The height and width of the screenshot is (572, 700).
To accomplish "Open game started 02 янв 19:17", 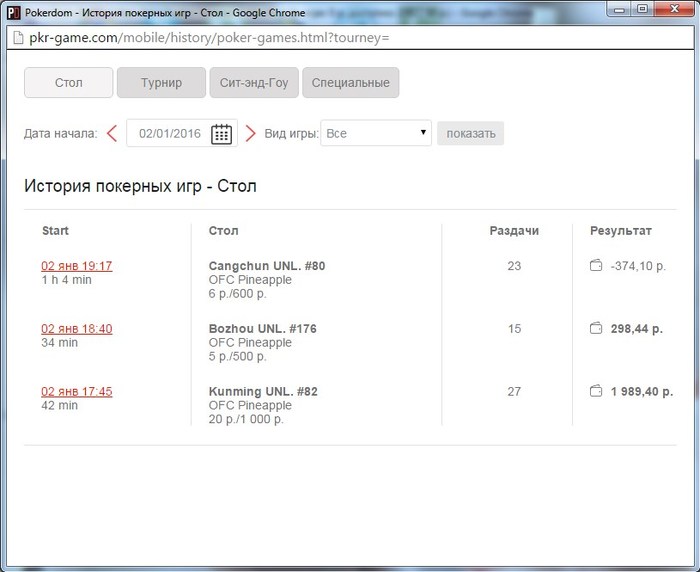I will (77, 266).
